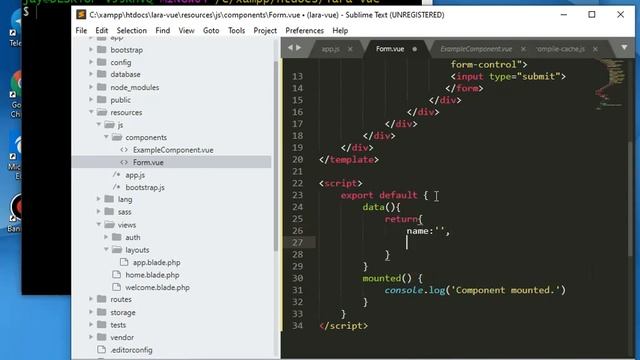Click the storage folder icon
The height and width of the screenshot is (360, 640).
click(x=102, y=312)
